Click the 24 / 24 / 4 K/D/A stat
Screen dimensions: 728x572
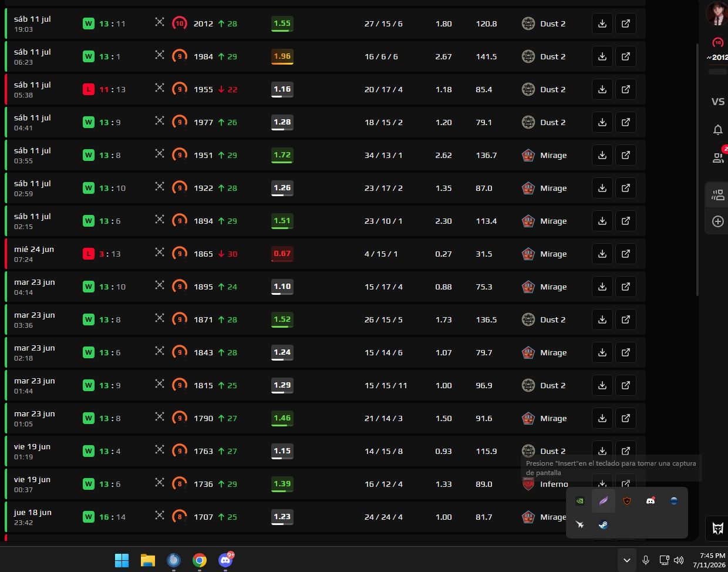(x=383, y=517)
